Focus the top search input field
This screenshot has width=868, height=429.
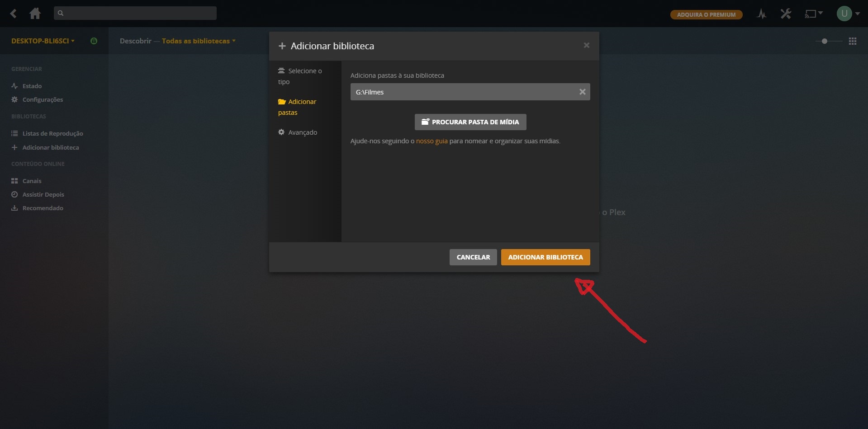pyautogui.click(x=135, y=13)
